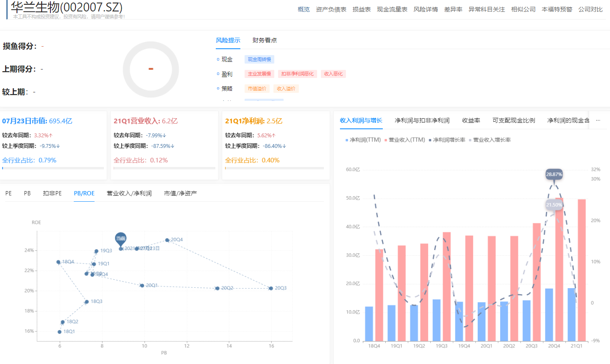Click the 20Q2 point on the PB/ROE chart
The height and width of the screenshot is (364, 610).
(x=217, y=288)
